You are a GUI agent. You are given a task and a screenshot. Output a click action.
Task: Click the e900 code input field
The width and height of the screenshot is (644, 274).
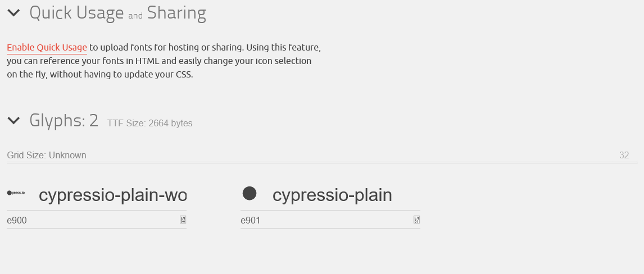click(90, 221)
